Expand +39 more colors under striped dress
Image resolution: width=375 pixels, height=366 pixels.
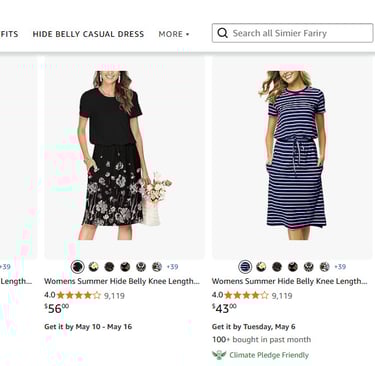pyautogui.click(x=340, y=267)
